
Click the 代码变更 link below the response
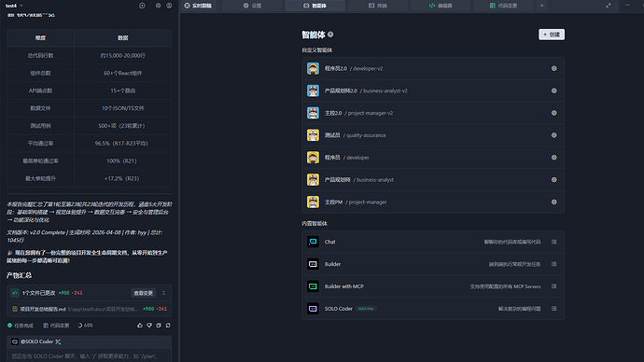coord(56,326)
